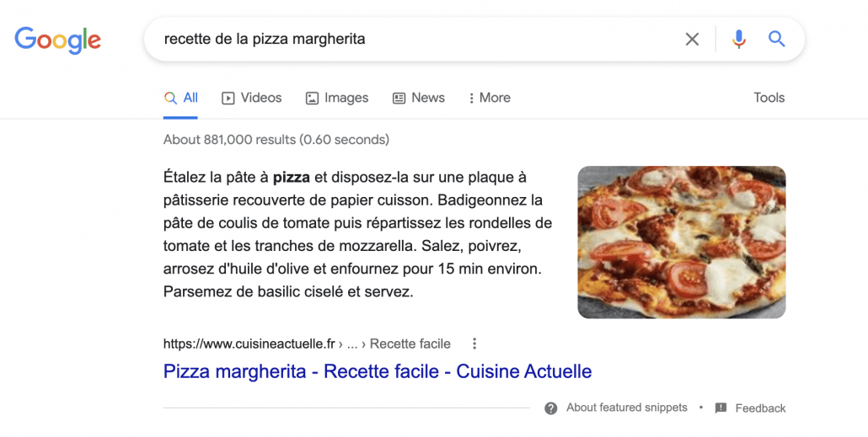The image size is (868, 437).
Task: Open the three-dot menu beside the result URL
Action: point(474,344)
